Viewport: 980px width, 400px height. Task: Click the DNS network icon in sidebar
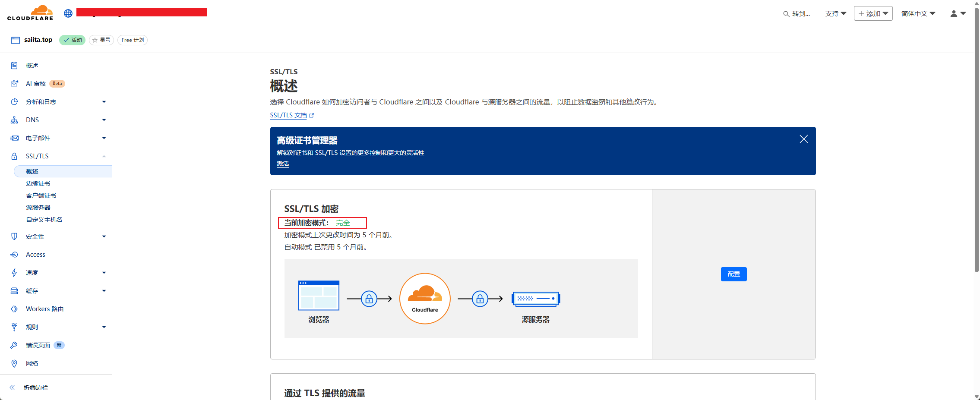14,120
